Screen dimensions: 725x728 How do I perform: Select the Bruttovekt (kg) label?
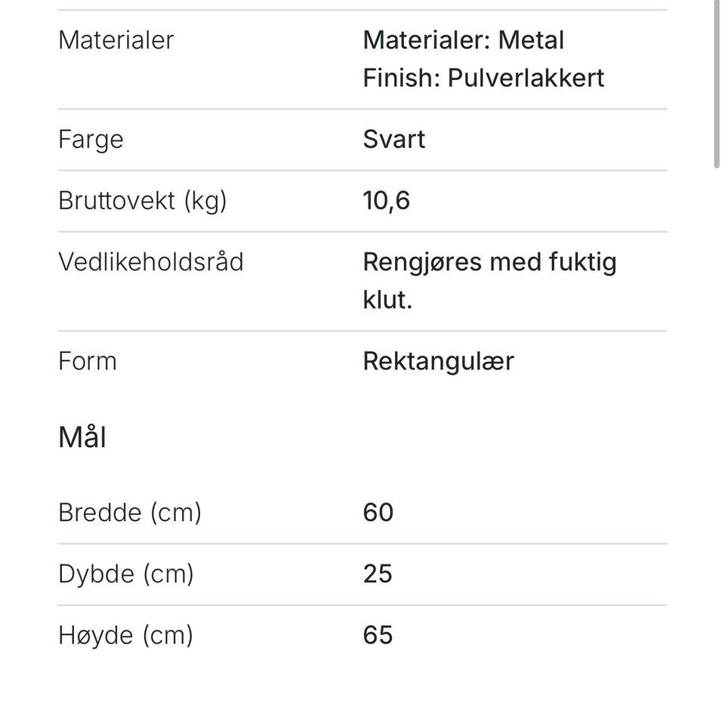point(143,201)
